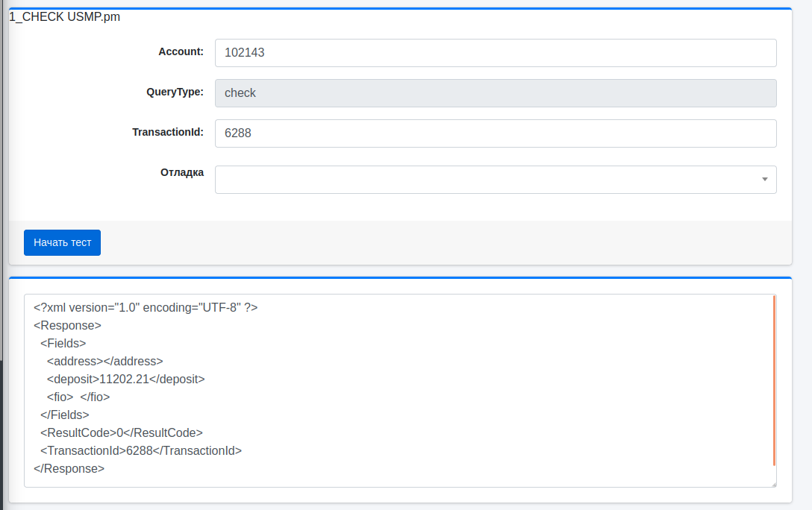Click the "1_CHECK USMP.pm" title

pyautogui.click(x=64, y=17)
